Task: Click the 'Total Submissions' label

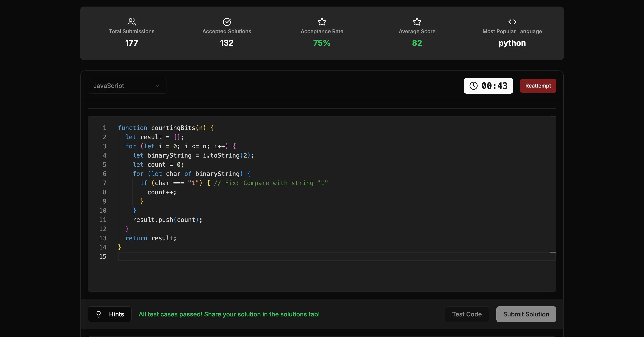Action: click(131, 32)
